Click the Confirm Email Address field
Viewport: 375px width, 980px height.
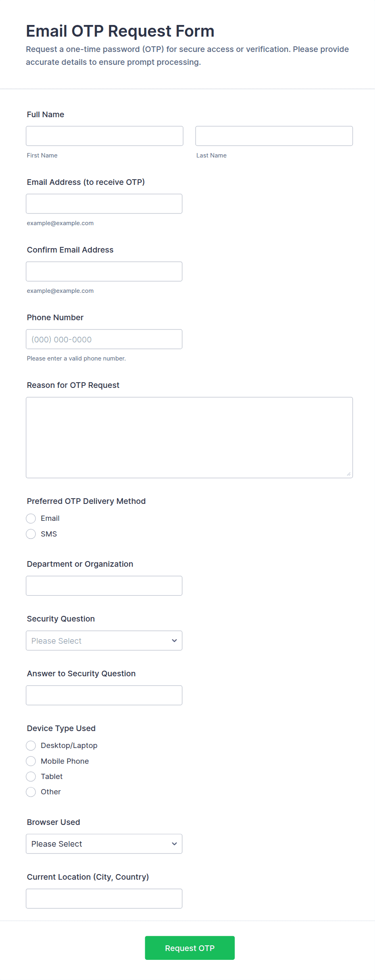[x=104, y=271]
